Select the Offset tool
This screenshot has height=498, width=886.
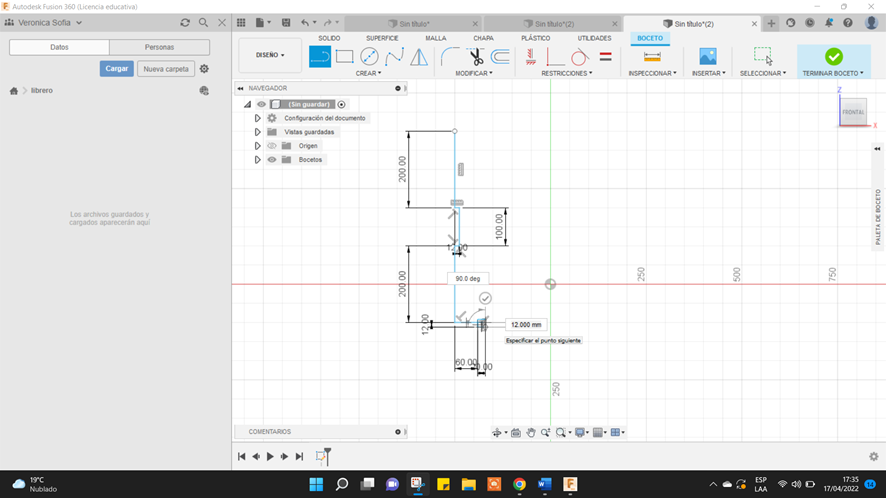tap(501, 57)
